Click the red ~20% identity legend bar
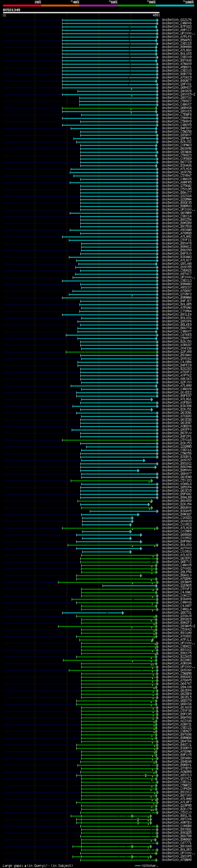197x868 pixels. tap(22, 6)
